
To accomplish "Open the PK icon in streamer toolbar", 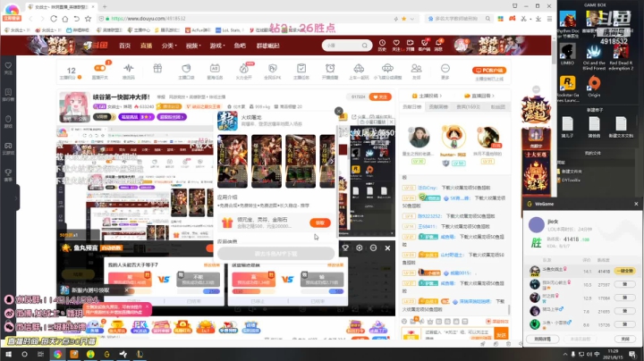I will [x=272, y=68].
